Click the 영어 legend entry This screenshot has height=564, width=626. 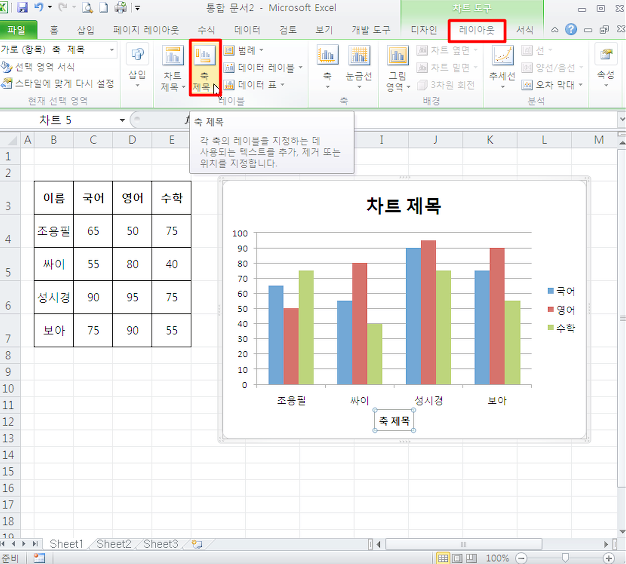coord(561,309)
